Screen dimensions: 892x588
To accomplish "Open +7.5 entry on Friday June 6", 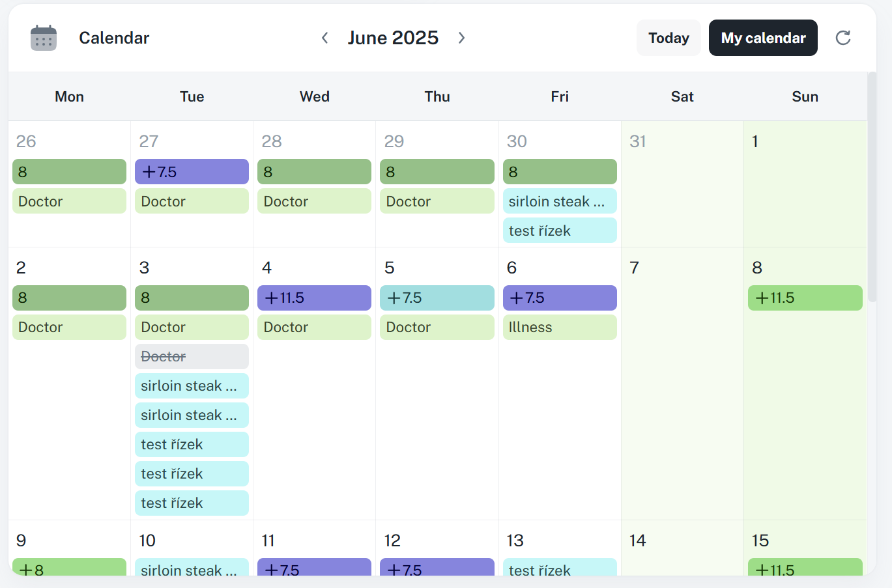I will [x=559, y=298].
